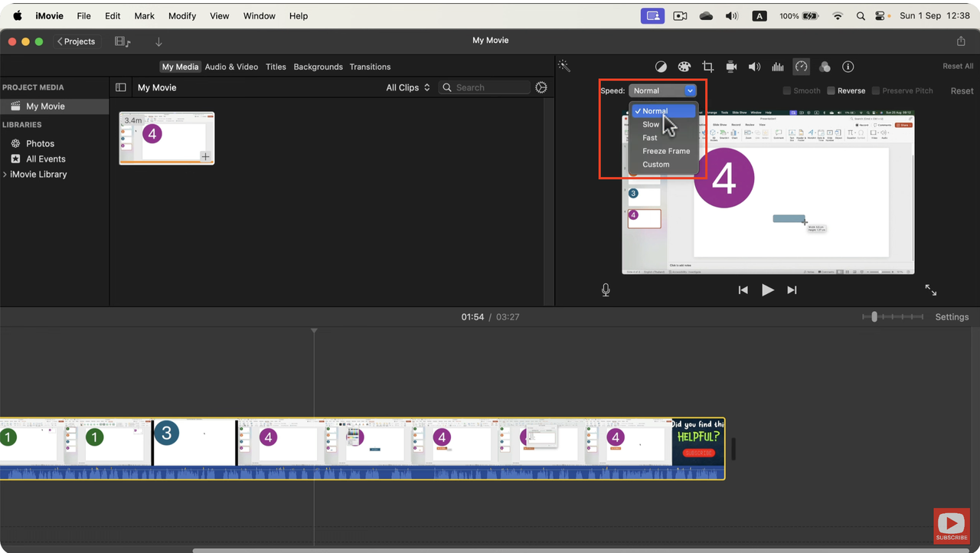Toggle the Preserve Pitch checkbox
The height and width of the screenshot is (553, 980).
pos(876,90)
